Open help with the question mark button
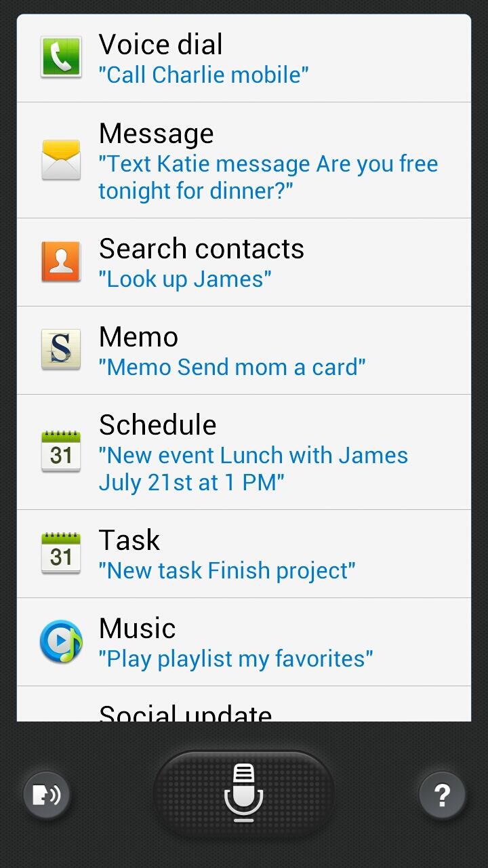 coord(442,794)
